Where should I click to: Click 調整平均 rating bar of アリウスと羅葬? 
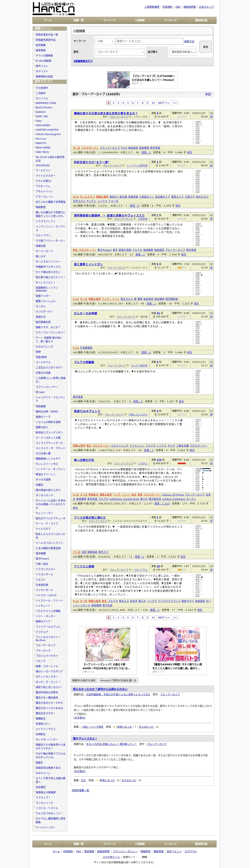(x=182, y=570)
